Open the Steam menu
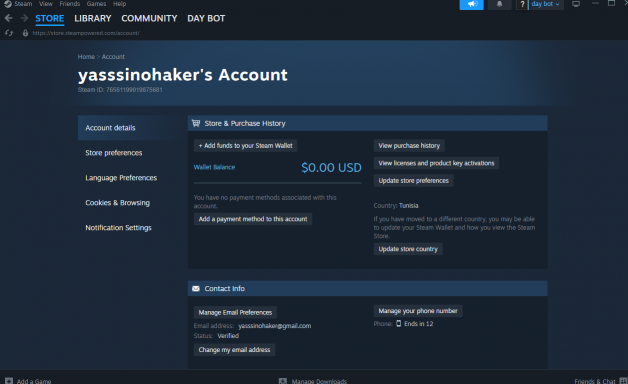This screenshot has height=384, width=628. click(x=23, y=4)
